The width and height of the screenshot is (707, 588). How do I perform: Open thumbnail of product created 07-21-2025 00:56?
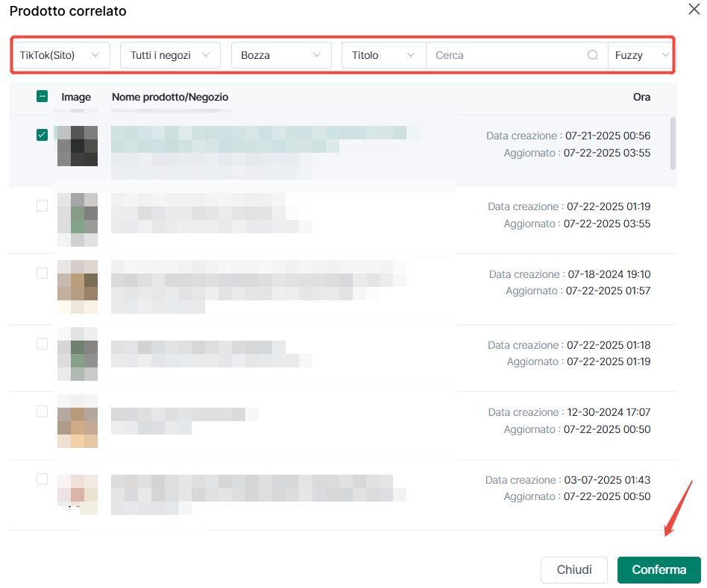pyautogui.click(x=78, y=146)
